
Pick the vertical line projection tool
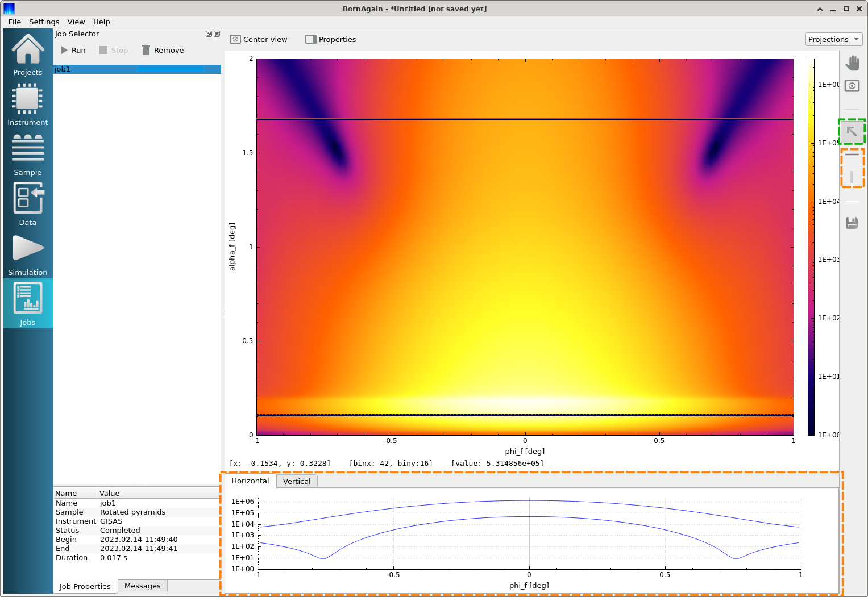point(852,177)
